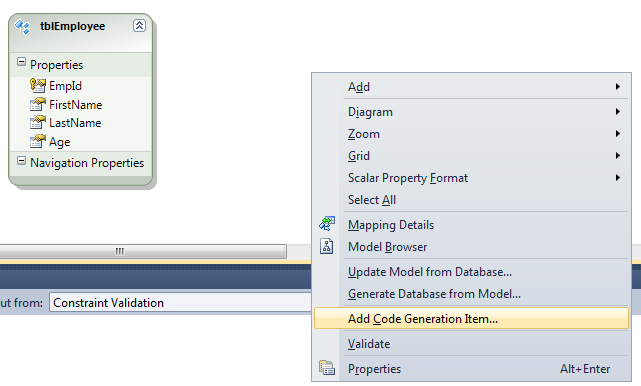Image resolution: width=641 pixels, height=386 pixels.
Task: Click the Mapping Details menu icon
Action: click(327, 224)
